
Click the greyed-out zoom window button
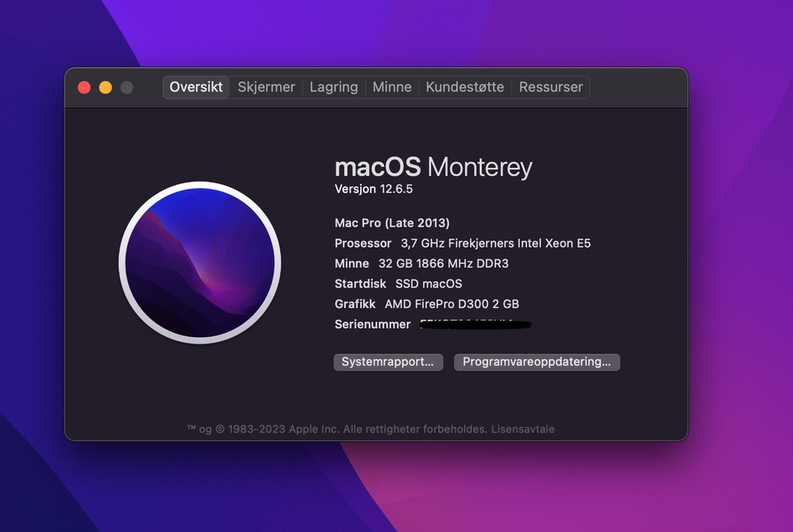coord(127,88)
